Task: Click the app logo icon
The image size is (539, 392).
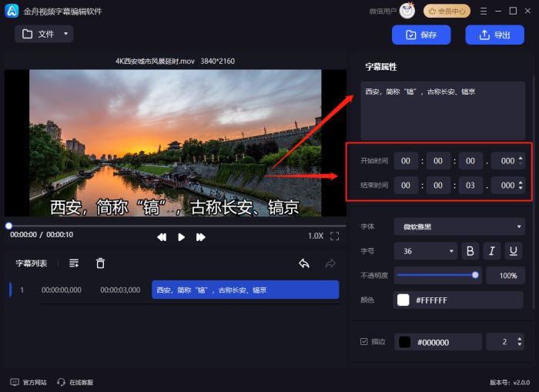Action: coord(12,11)
